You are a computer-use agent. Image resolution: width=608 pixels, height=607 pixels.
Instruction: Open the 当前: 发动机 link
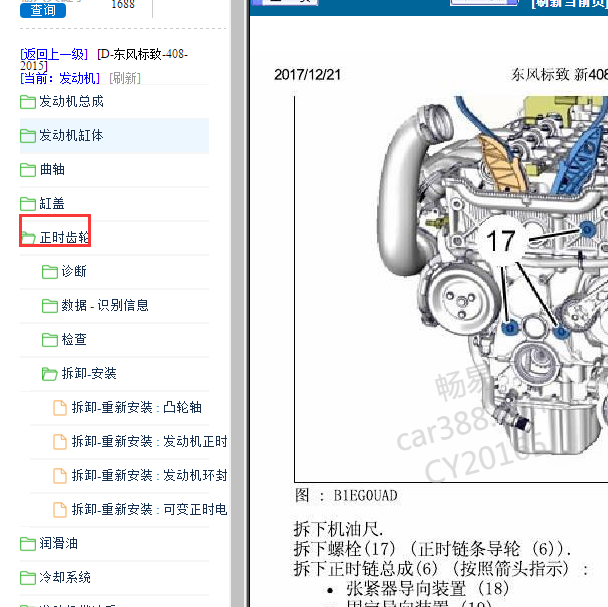(60, 78)
